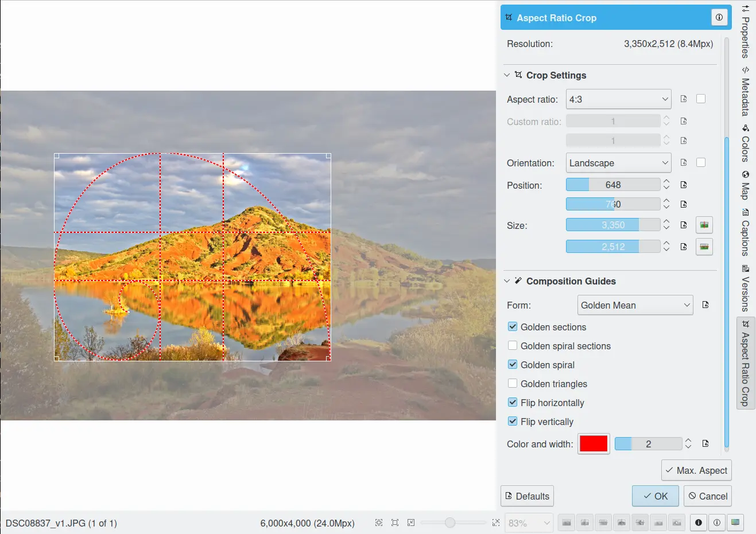This screenshot has height=534, width=756.
Task: Click the solid black exposure indicator icon
Action: (699, 523)
